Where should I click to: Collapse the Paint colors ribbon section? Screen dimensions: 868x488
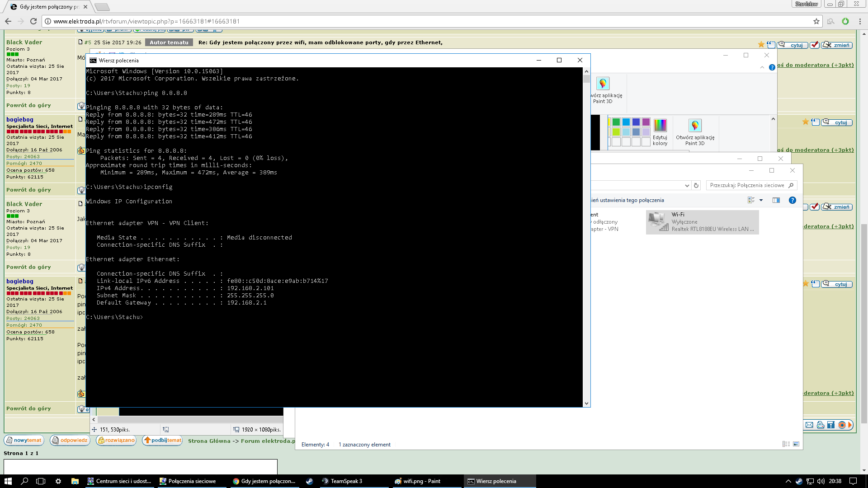click(x=773, y=119)
